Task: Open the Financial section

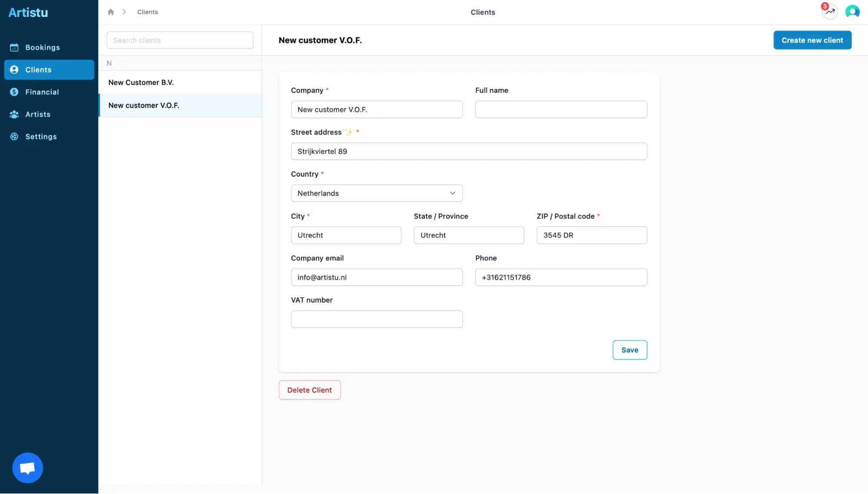Action: pos(42,92)
